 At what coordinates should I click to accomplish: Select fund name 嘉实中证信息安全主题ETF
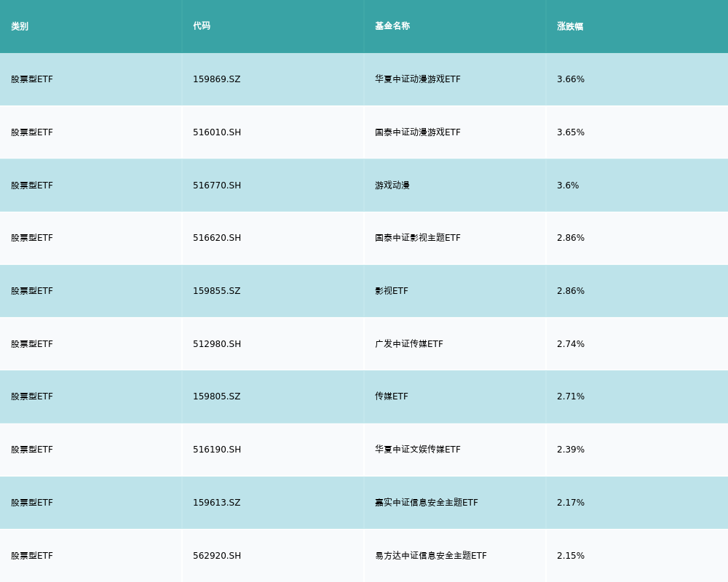pyautogui.click(x=426, y=503)
